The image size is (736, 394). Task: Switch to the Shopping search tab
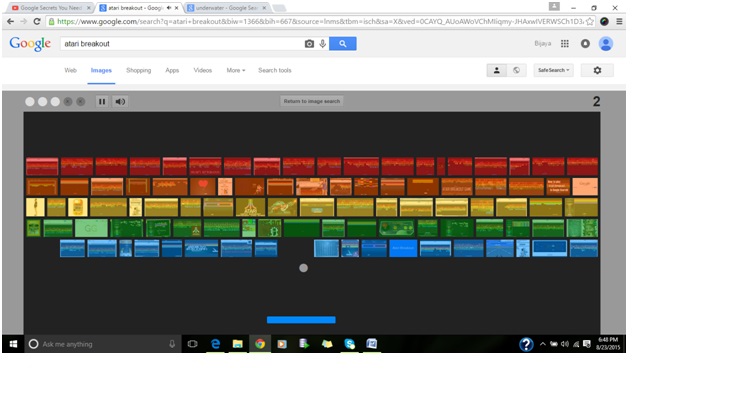click(138, 70)
